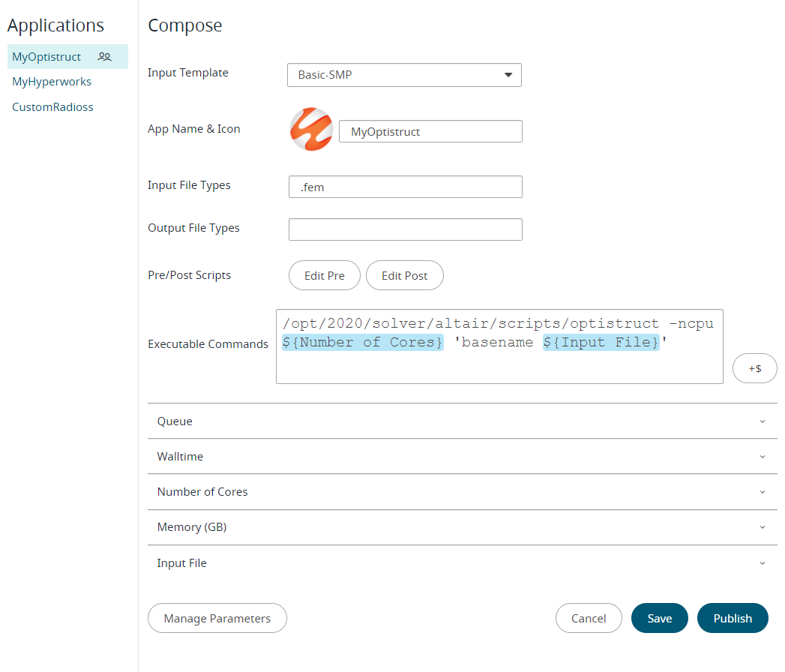Image resolution: width=785 pixels, height=672 pixels.
Task: Click the shared-users icon beside MyOptistruct
Action: [x=105, y=56]
